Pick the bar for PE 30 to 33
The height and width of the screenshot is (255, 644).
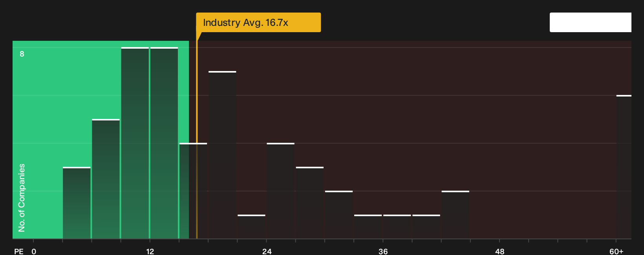pyautogui.click(x=339, y=215)
